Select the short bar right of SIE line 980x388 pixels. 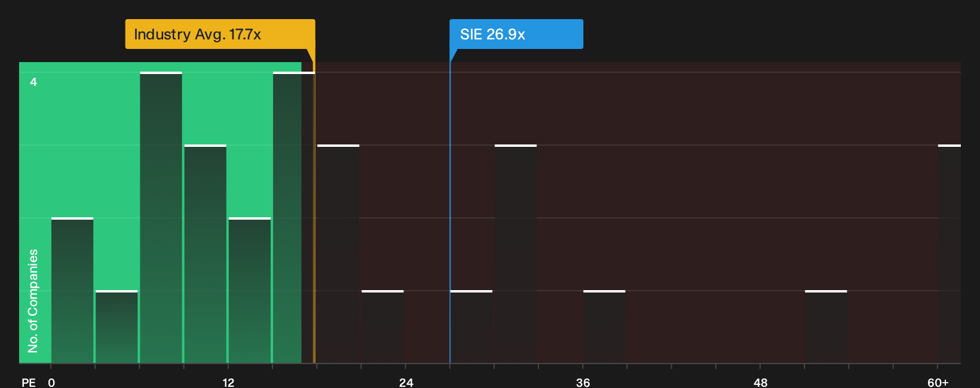pos(471,327)
